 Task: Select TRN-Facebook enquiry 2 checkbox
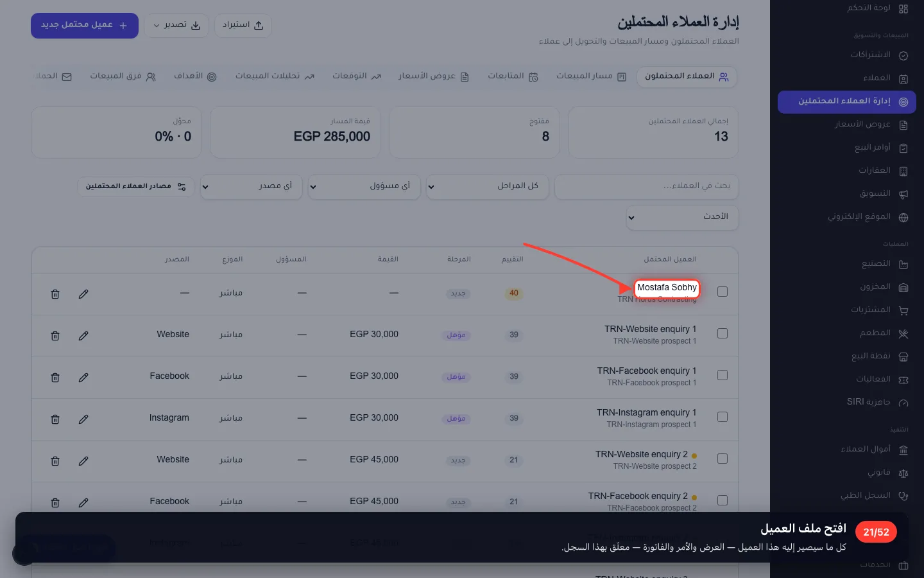723,500
